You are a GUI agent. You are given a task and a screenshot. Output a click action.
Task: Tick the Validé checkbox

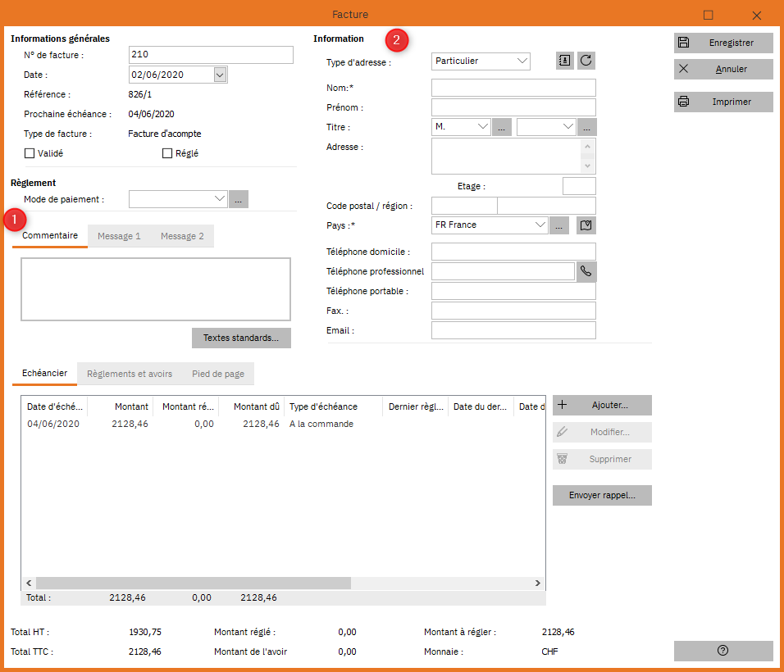(30, 153)
